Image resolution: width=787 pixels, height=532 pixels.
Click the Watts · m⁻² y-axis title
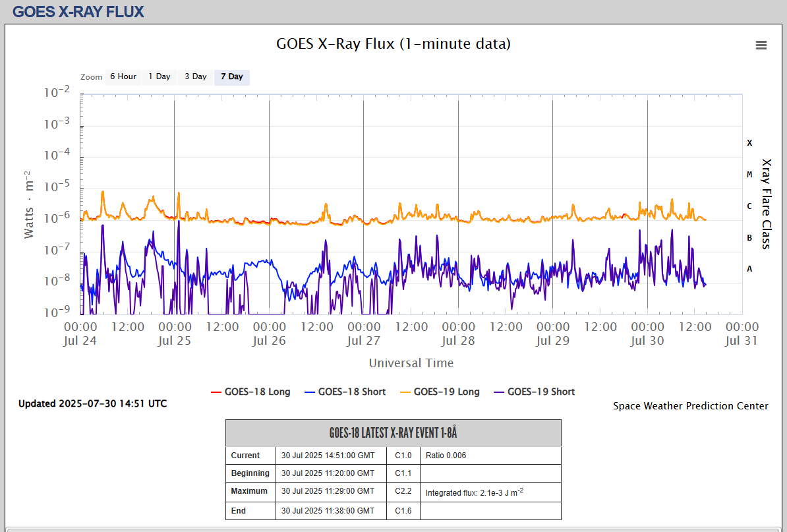pos(29,204)
